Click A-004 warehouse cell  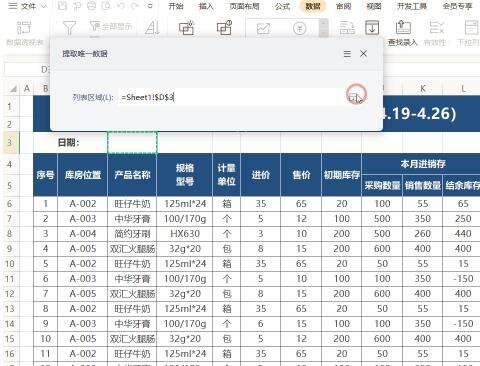(83, 234)
